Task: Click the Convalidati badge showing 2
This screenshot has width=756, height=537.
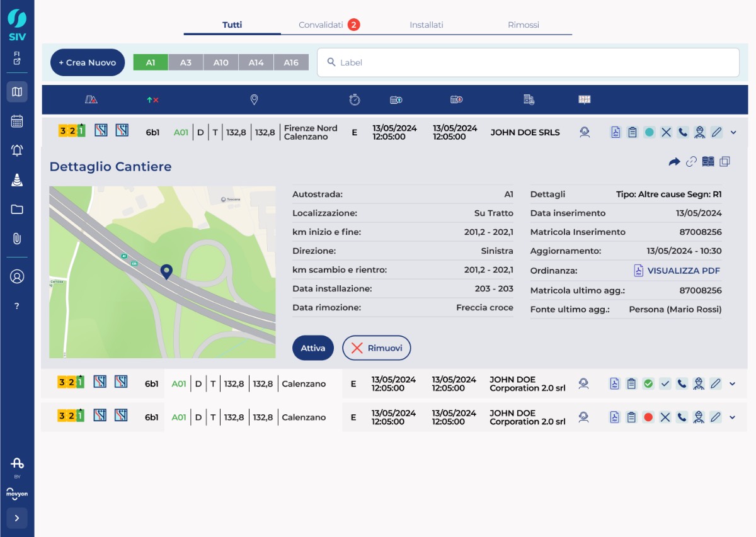Action: tap(354, 25)
